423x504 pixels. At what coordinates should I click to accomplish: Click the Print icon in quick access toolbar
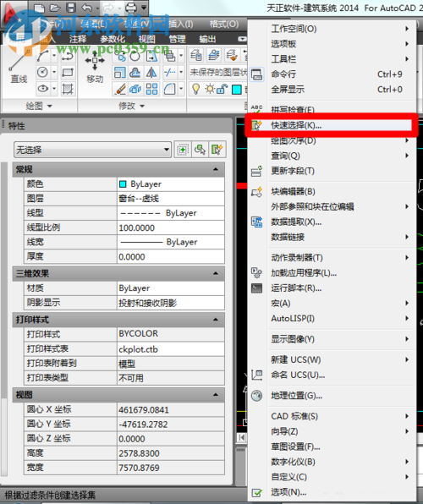click(x=131, y=8)
